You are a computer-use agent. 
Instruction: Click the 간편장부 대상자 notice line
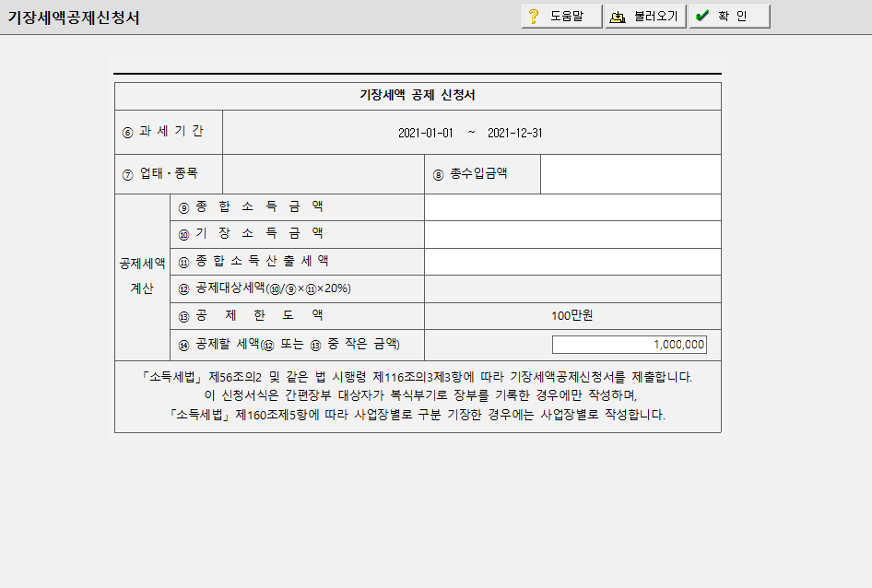(420, 395)
